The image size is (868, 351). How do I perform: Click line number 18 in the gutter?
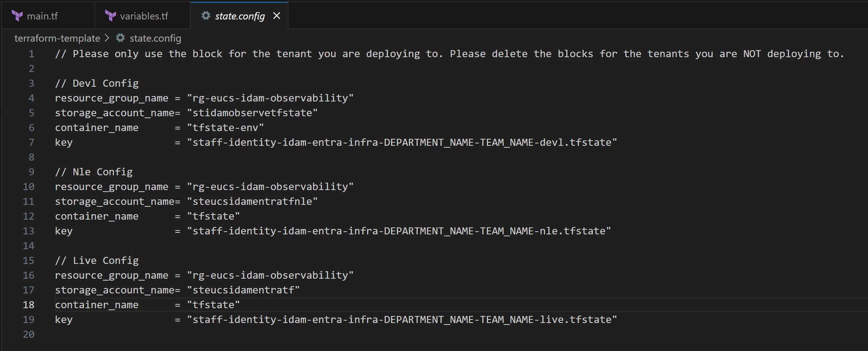[28, 305]
